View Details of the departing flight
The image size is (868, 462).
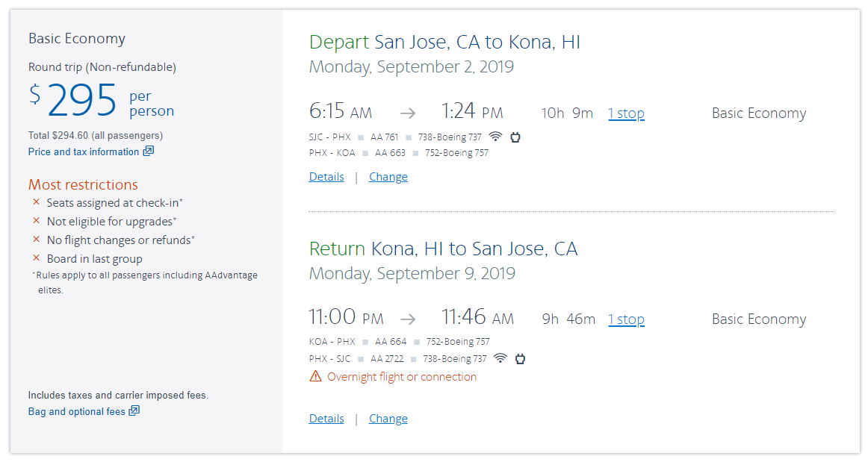pos(326,177)
